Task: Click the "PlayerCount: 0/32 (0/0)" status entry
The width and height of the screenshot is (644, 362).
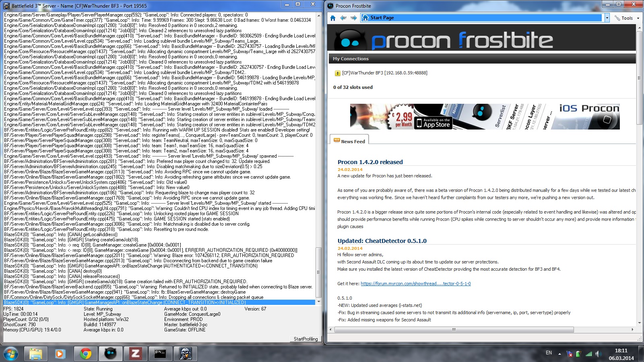Action: [26, 319]
